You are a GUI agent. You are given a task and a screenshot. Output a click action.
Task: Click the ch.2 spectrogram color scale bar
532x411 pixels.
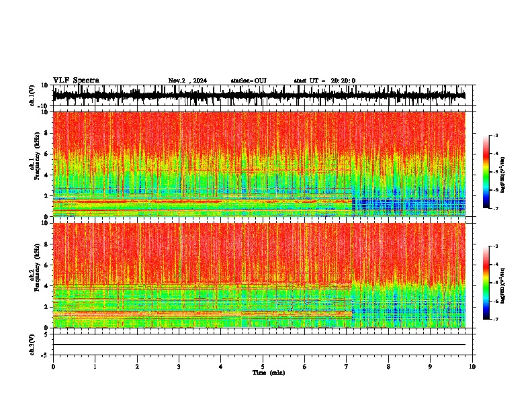coord(486,283)
